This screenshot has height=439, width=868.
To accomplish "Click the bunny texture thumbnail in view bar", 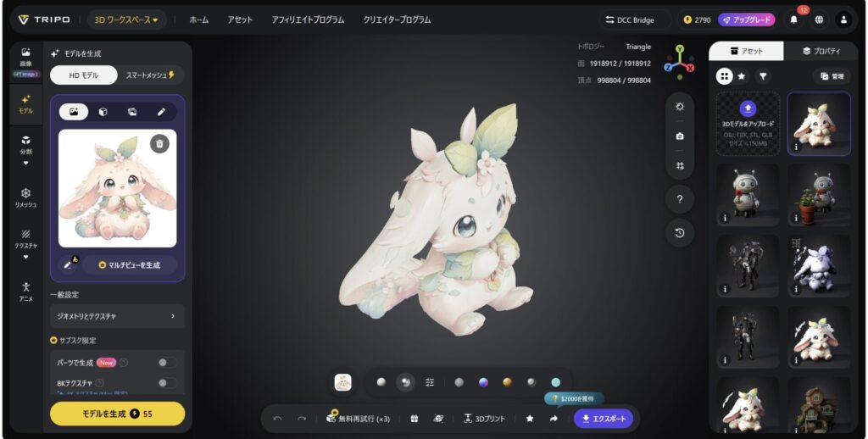I will click(x=343, y=382).
